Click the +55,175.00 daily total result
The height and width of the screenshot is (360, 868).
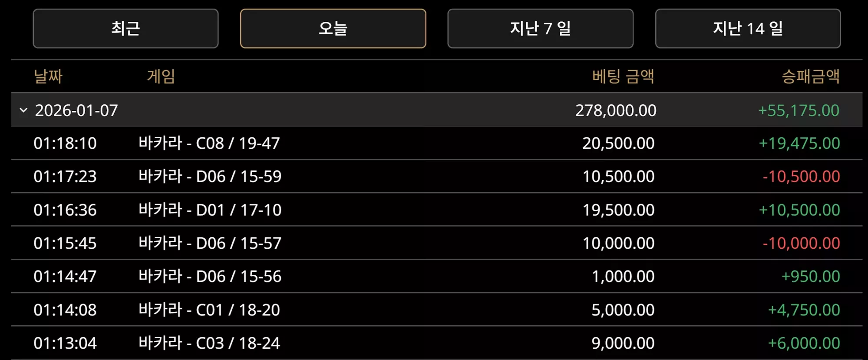(799, 110)
